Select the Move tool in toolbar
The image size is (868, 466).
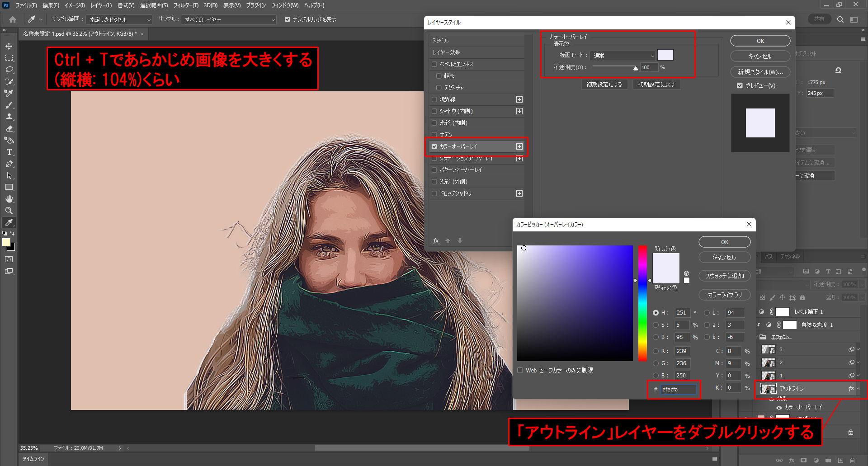pyautogui.click(x=9, y=47)
